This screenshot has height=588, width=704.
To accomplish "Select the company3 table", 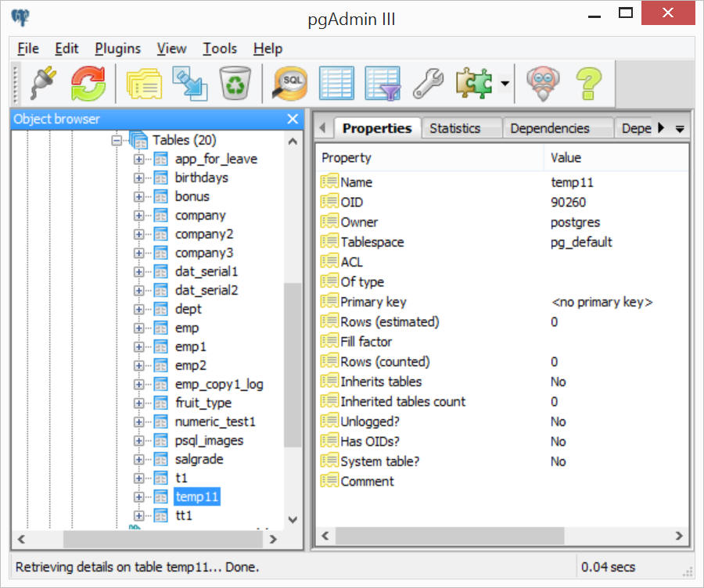I will (204, 253).
